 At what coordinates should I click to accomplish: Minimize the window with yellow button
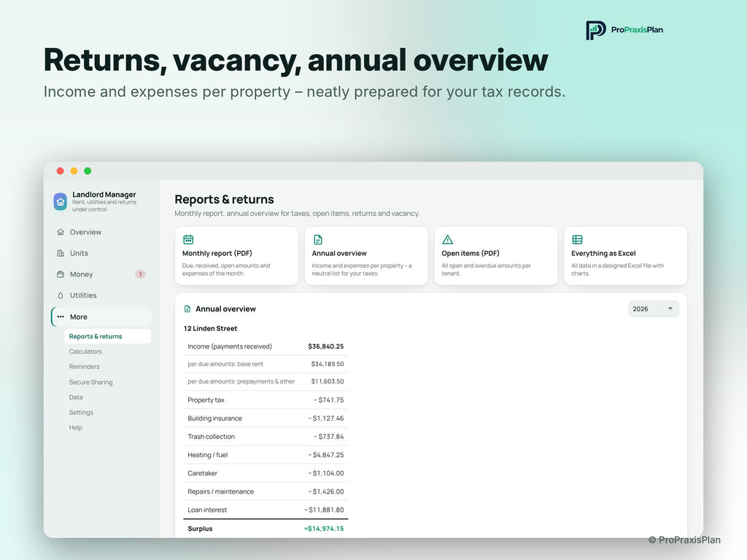tap(74, 171)
